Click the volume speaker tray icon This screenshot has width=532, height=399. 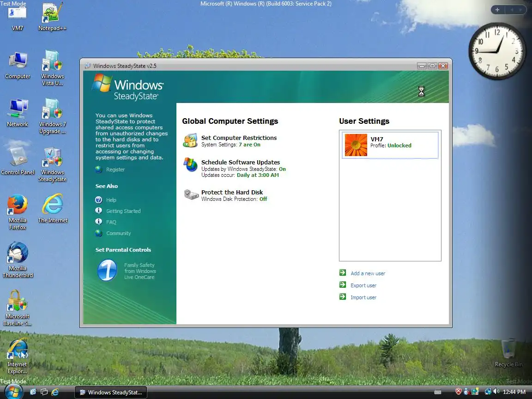pyautogui.click(x=496, y=392)
